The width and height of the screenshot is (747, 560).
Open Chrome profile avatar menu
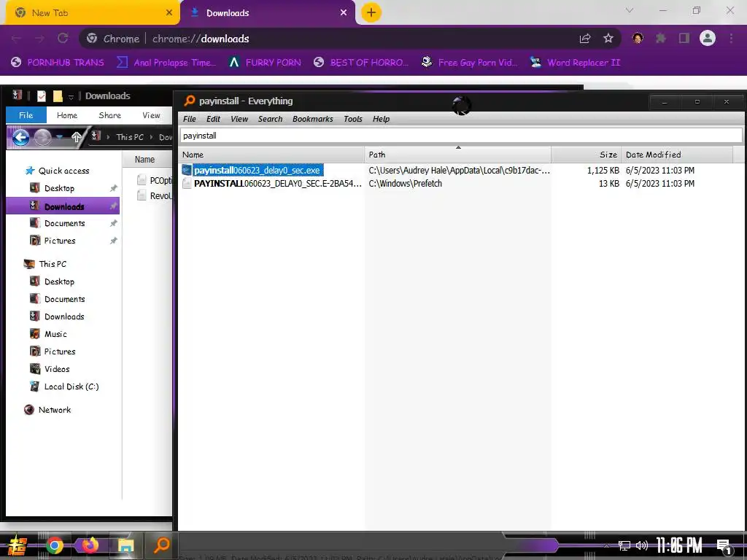click(x=708, y=39)
